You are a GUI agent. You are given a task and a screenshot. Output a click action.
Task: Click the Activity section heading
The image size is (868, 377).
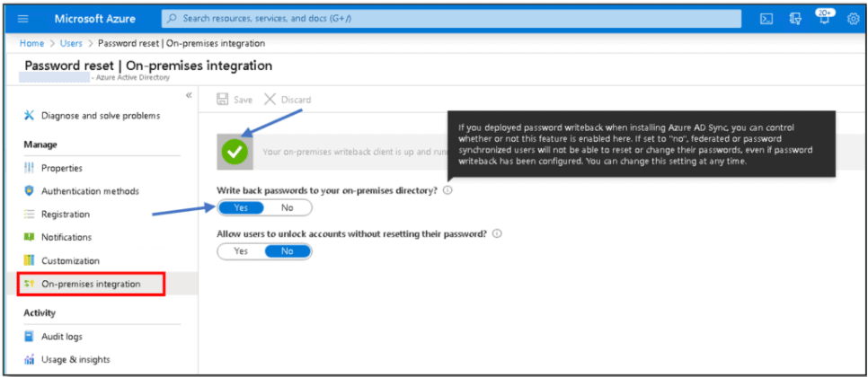coord(40,313)
